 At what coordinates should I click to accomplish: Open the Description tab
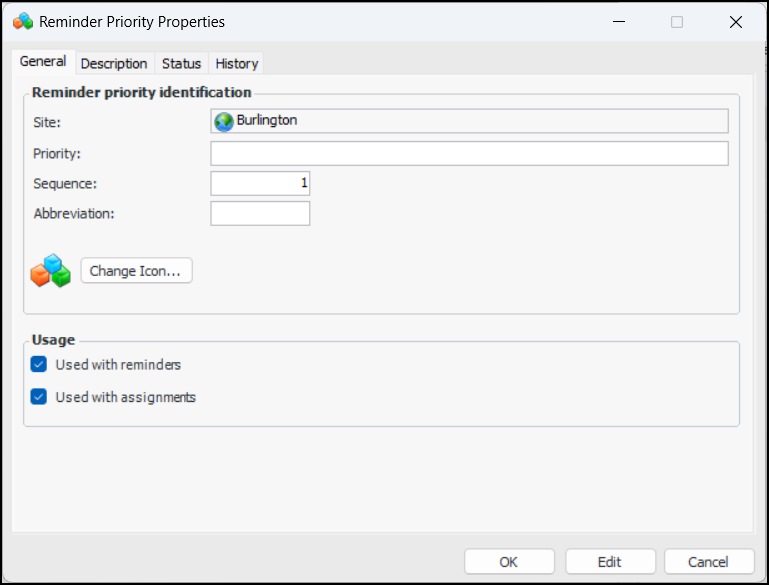114,64
